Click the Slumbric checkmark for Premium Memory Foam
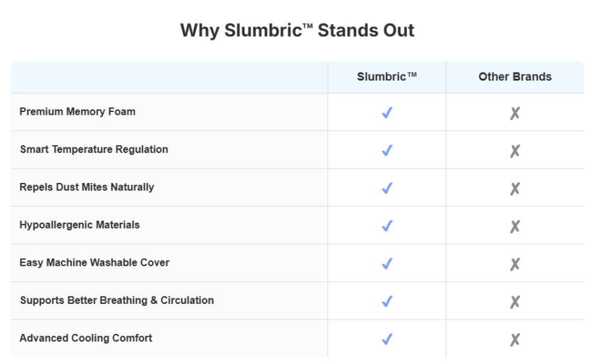The width and height of the screenshot is (602, 364). tap(387, 113)
